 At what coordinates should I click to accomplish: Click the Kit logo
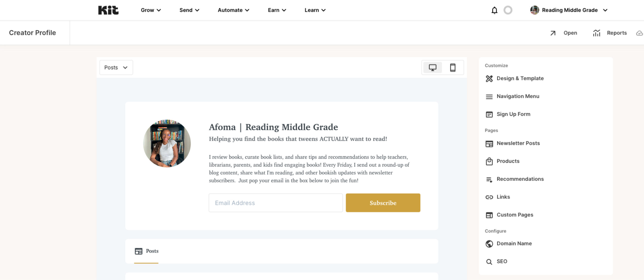108,10
